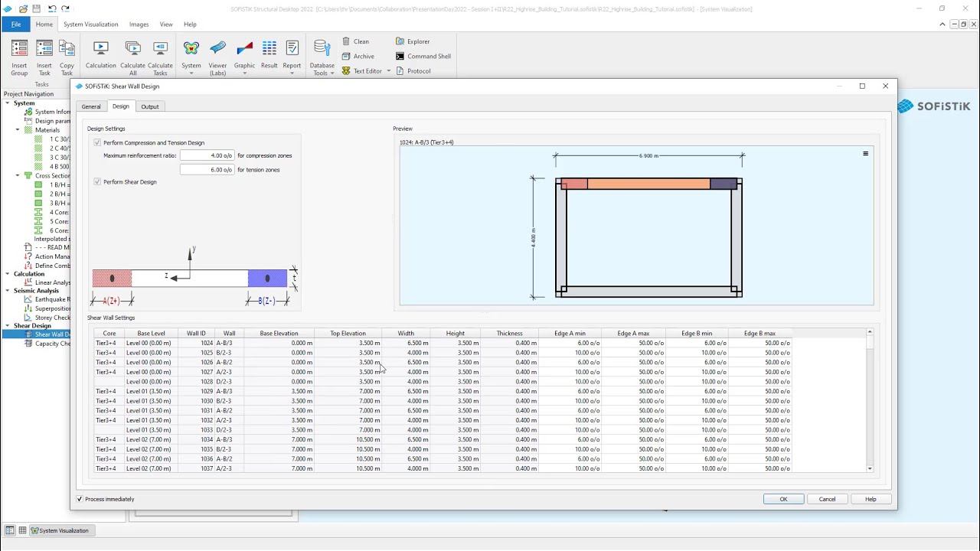Click the Linear Analysis task icon
Image resolution: width=980 pixels, height=551 pixels.
point(28,282)
